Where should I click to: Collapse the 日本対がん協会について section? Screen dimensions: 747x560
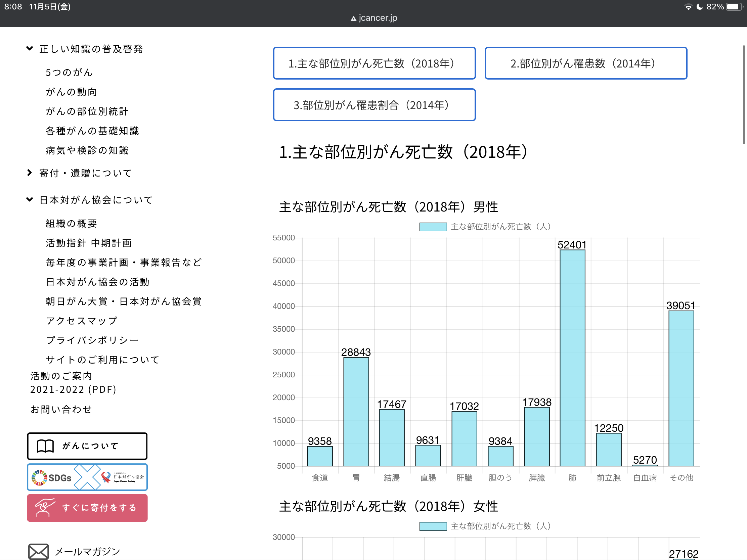(x=30, y=199)
